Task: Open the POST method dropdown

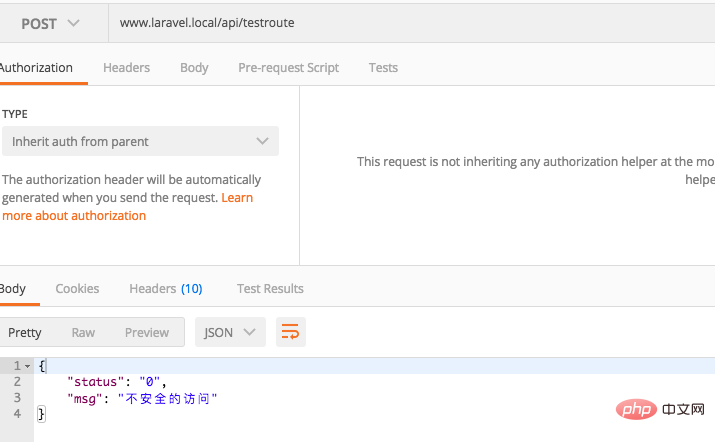Action: click(50, 23)
